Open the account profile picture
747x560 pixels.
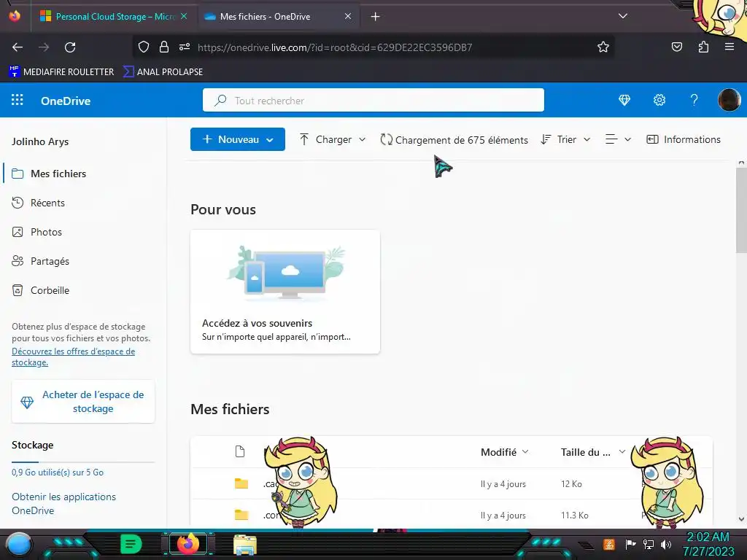pos(729,100)
